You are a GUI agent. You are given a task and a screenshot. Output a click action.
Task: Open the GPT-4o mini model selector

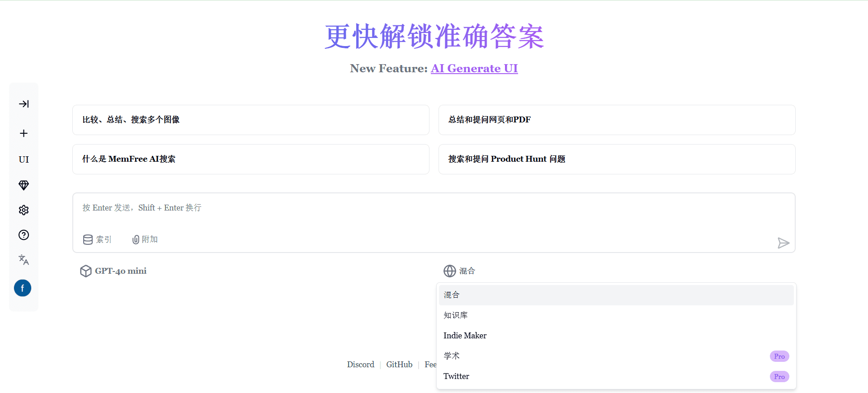113,271
